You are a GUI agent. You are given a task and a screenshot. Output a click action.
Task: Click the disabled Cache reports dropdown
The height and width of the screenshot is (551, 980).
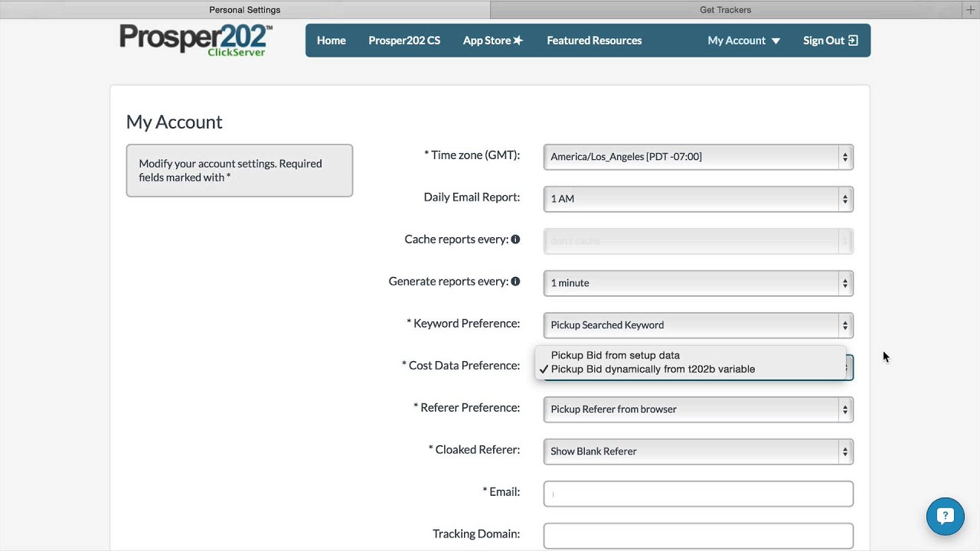tap(698, 241)
